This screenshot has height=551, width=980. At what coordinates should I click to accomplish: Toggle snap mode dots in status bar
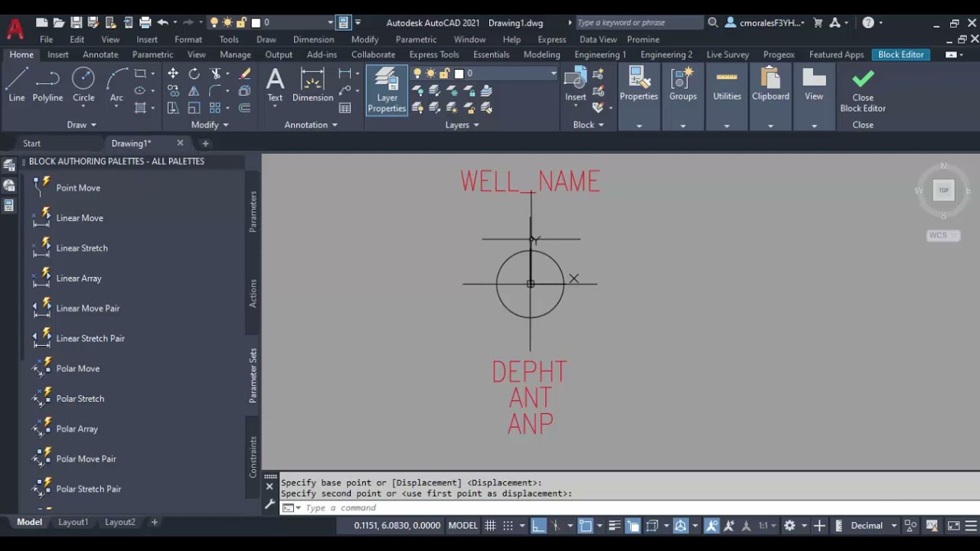click(508, 526)
